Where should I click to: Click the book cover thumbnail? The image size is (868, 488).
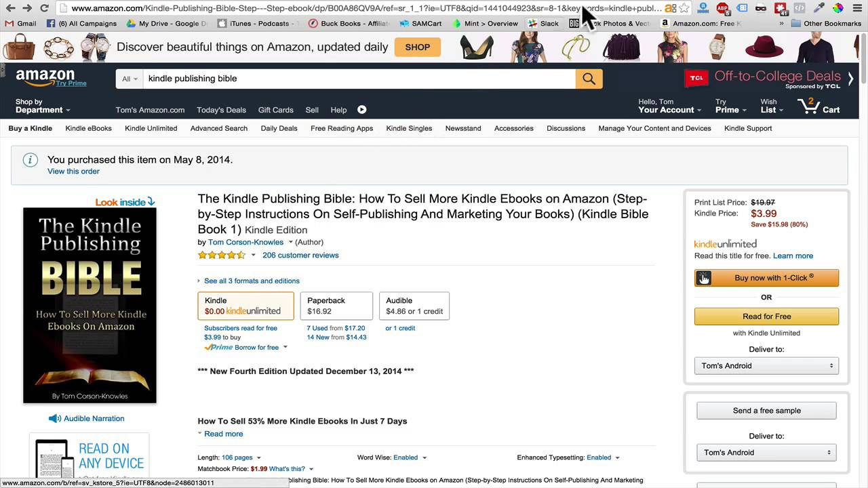coord(90,305)
